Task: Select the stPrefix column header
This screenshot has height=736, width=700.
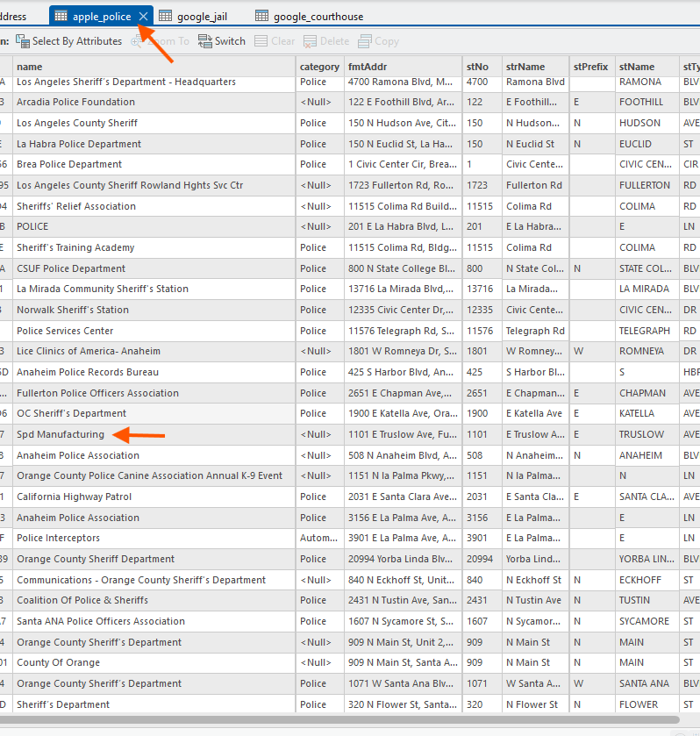Action: (590, 67)
